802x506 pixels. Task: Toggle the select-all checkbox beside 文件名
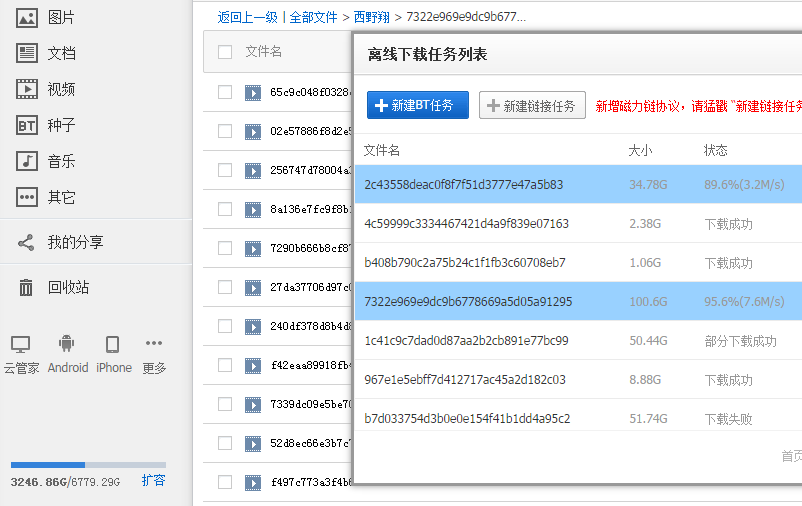225,51
